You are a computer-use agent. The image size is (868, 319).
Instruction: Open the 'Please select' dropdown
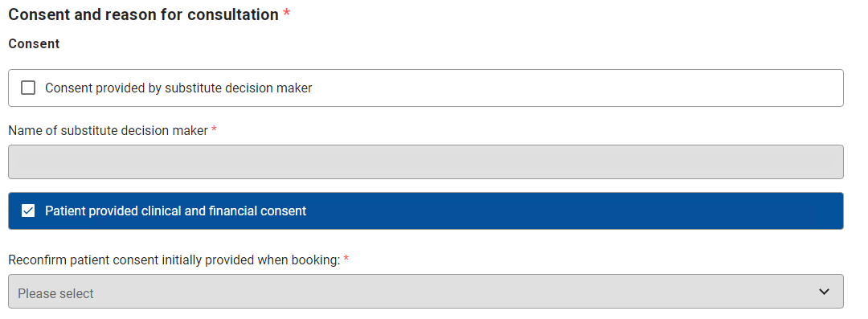tap(426, 292)
